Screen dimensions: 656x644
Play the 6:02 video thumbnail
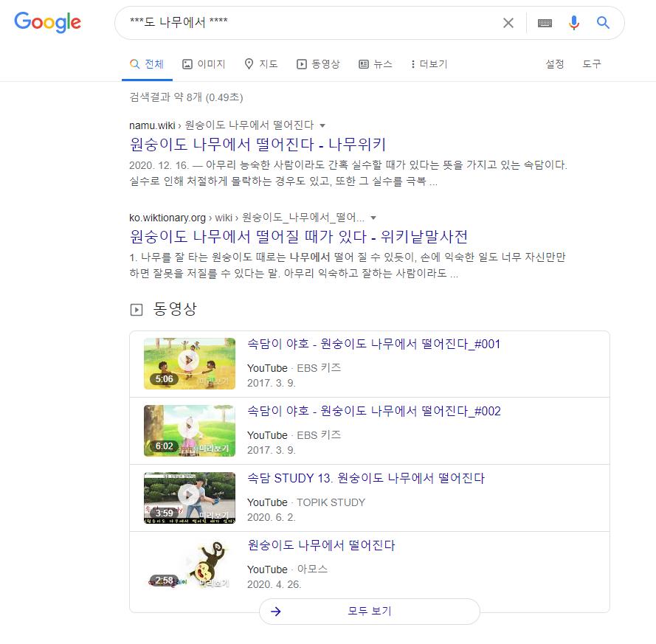[190, 431]
